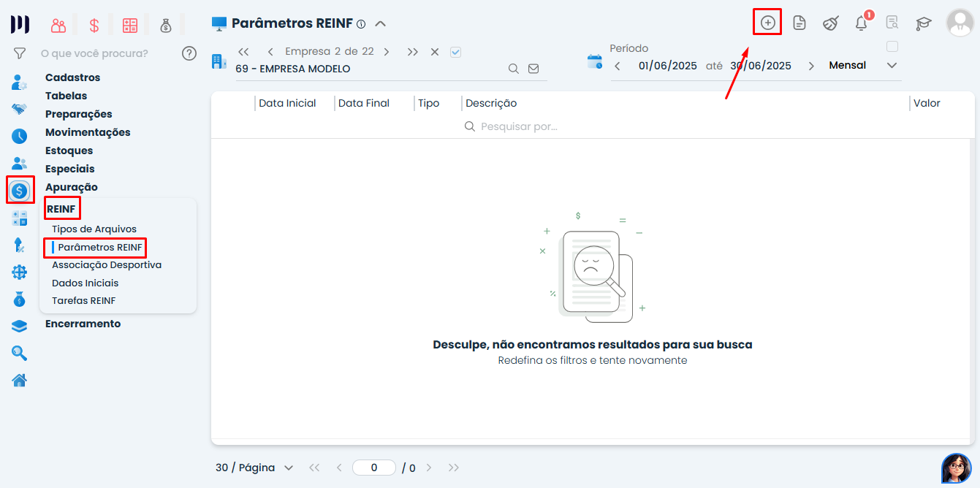Viewport: 980px width, 488px height.
Task: Expand the Mensal period dropdown
Action: pyautogui.click(x=892, y=66)
